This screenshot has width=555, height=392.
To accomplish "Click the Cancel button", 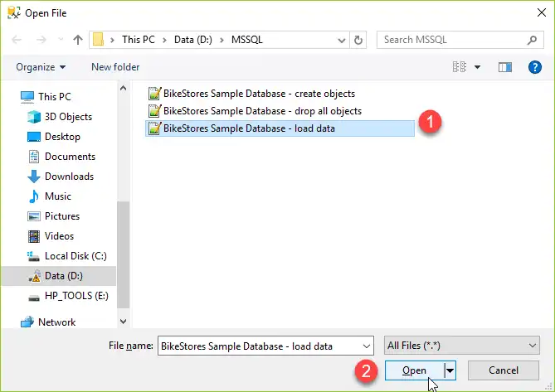I will point(504,370).
